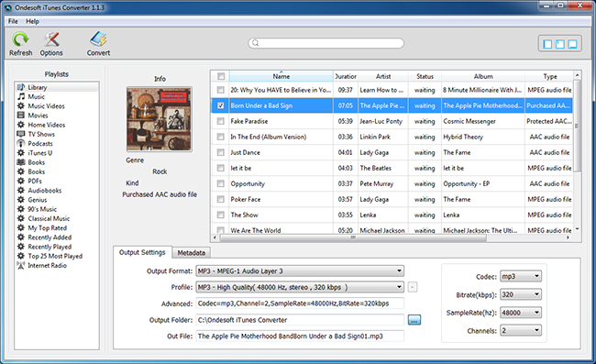Click the Out File name field
Image resolution: width=596 pixels, height=364 pixels.
300,336
